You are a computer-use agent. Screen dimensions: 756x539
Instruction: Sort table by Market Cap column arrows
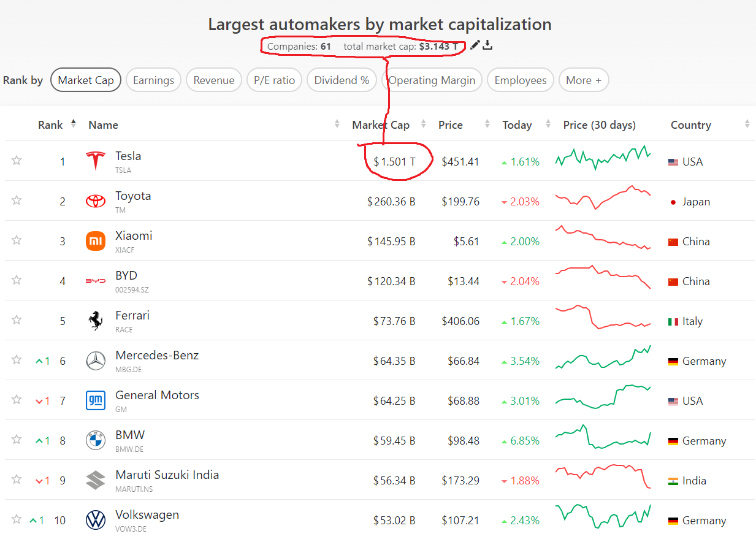point(423,124)
